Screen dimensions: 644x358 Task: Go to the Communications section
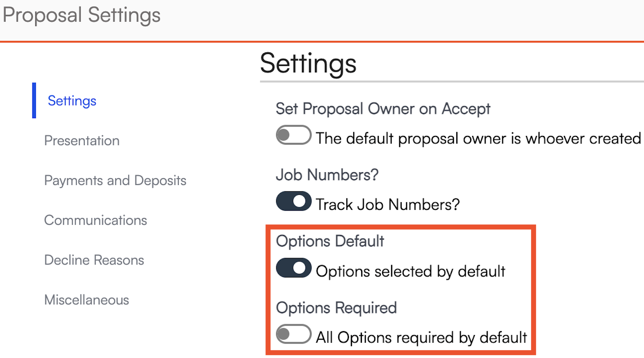click(x=95, y=220)
